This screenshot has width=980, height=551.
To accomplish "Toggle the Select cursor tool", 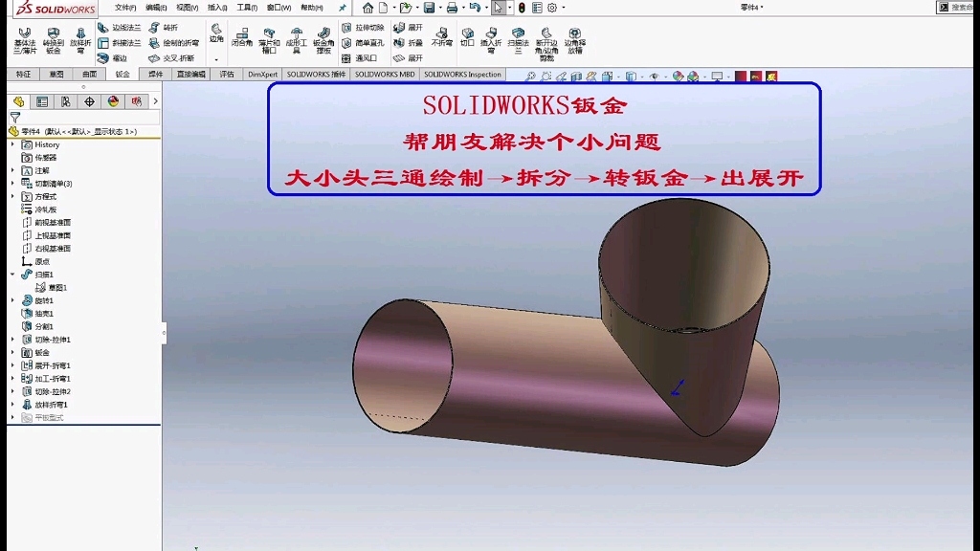I will (x=498, y=8).
